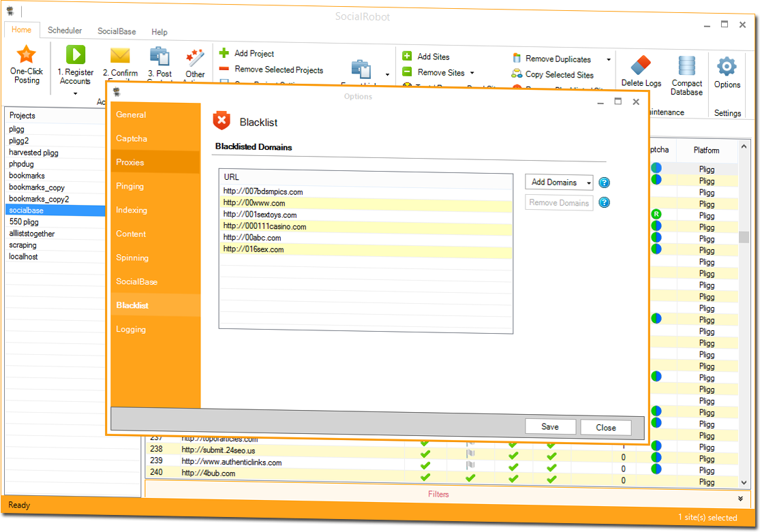The height and width of the screenshot is (532, 760).
Task: Click the Save button
Action: tap(550, 427)
